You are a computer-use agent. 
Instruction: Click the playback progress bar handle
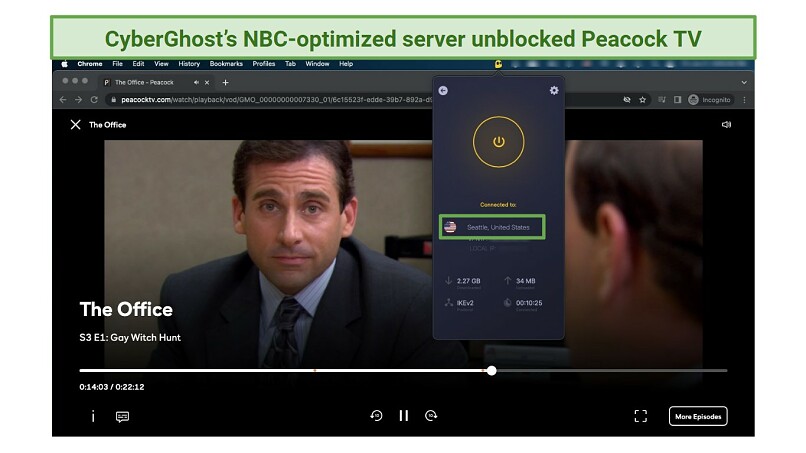[491, 370]
